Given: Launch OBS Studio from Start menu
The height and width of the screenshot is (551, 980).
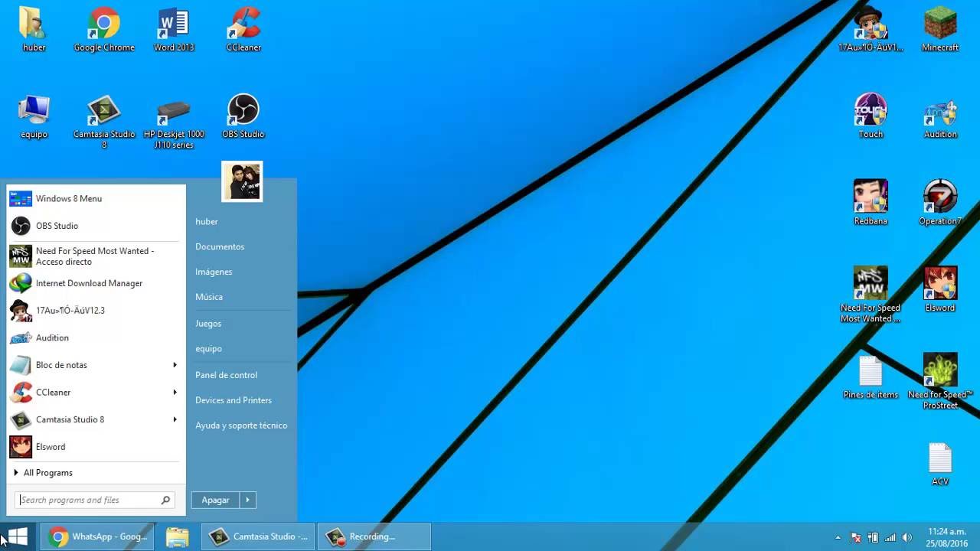Looking at the screenshot, I should point(96,226).
